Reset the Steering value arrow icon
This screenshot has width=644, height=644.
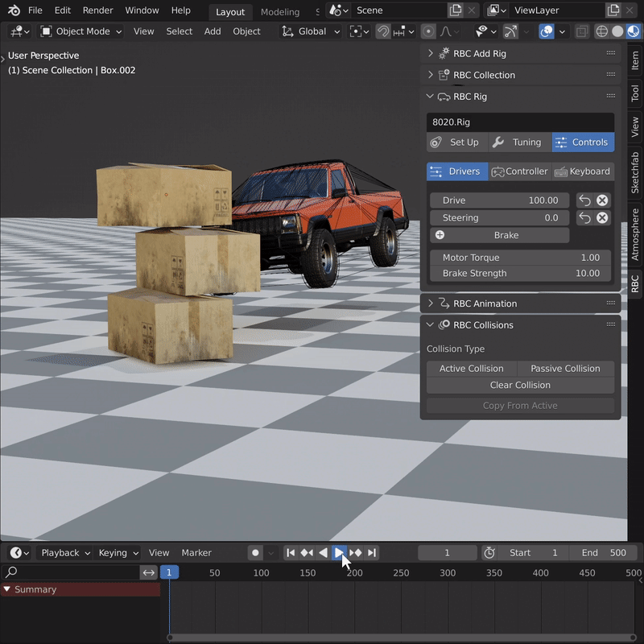(585, 217)
